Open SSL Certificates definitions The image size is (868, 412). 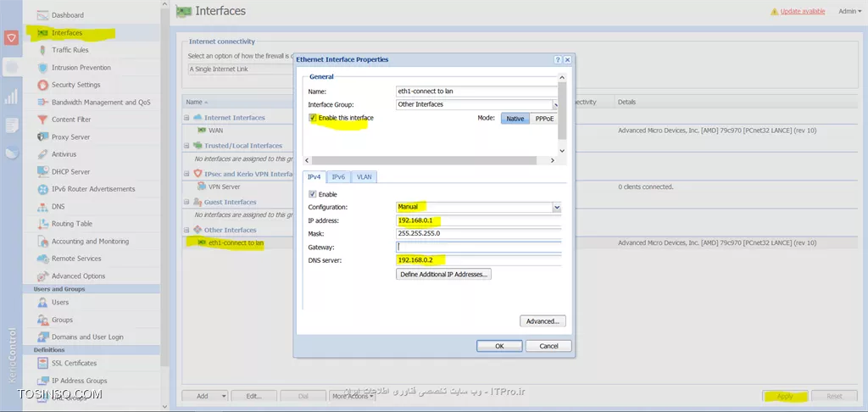[75, 364]
